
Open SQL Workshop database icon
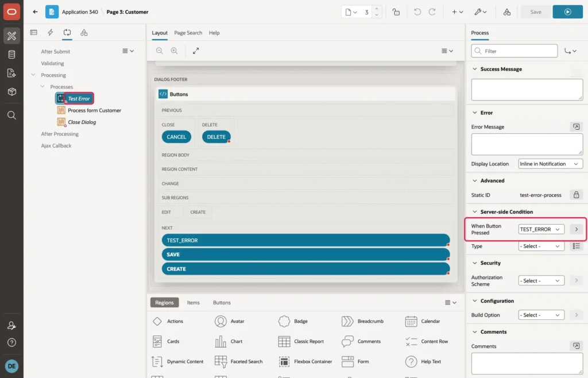coord(11,55)
